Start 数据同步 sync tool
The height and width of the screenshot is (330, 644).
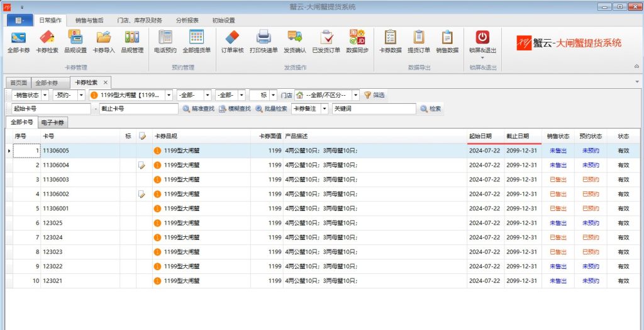tap(357, 42)
